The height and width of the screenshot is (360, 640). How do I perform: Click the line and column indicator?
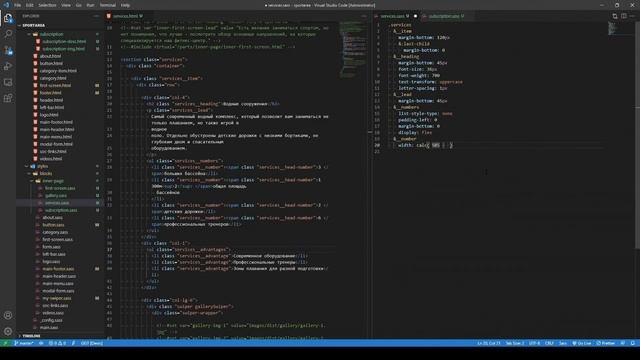489,343
